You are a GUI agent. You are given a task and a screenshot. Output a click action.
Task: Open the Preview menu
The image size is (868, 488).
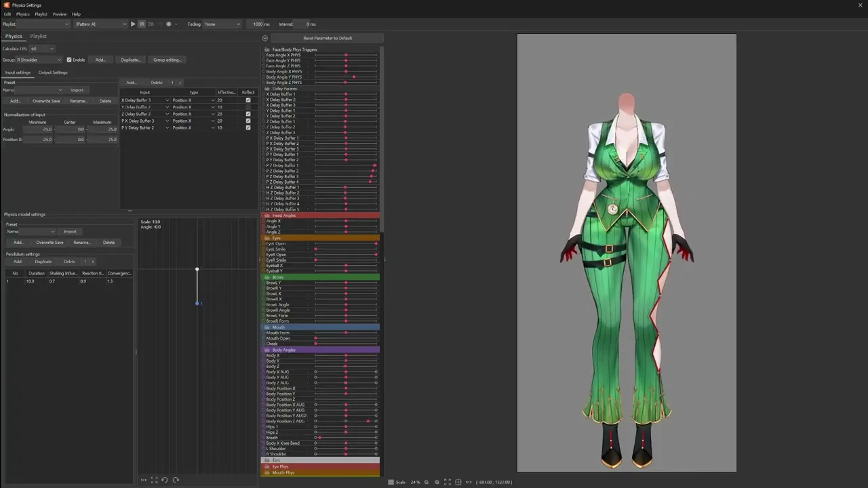(60, 14)
